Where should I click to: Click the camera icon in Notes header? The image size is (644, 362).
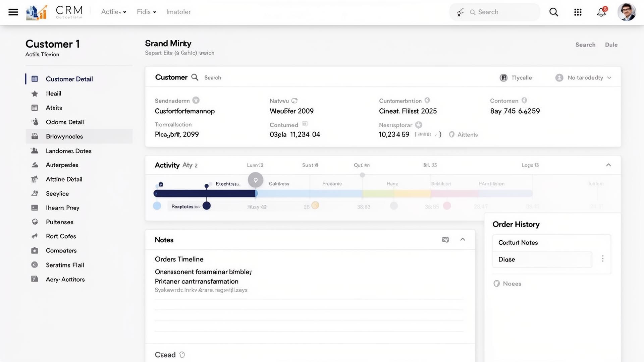tap(445, 240)
